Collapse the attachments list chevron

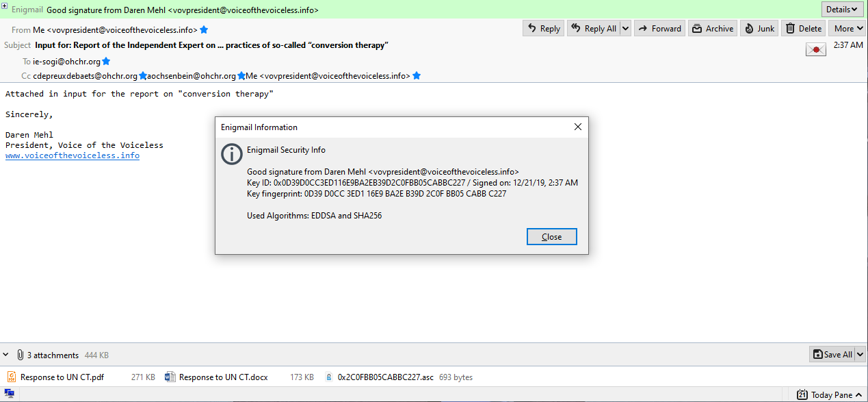(6, 355)
